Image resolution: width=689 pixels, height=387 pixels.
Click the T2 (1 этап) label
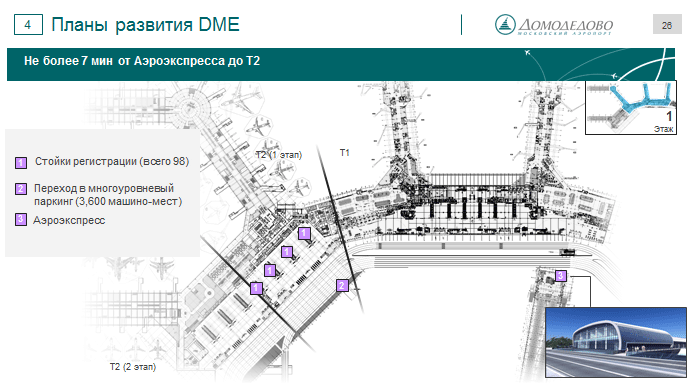(x=279, y=155)
